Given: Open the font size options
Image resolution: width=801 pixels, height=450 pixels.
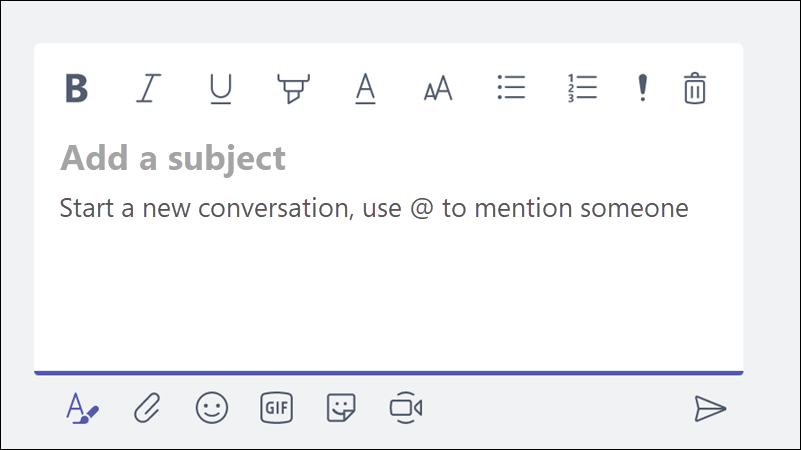Looking at the screenshot, I should point(438,88).
